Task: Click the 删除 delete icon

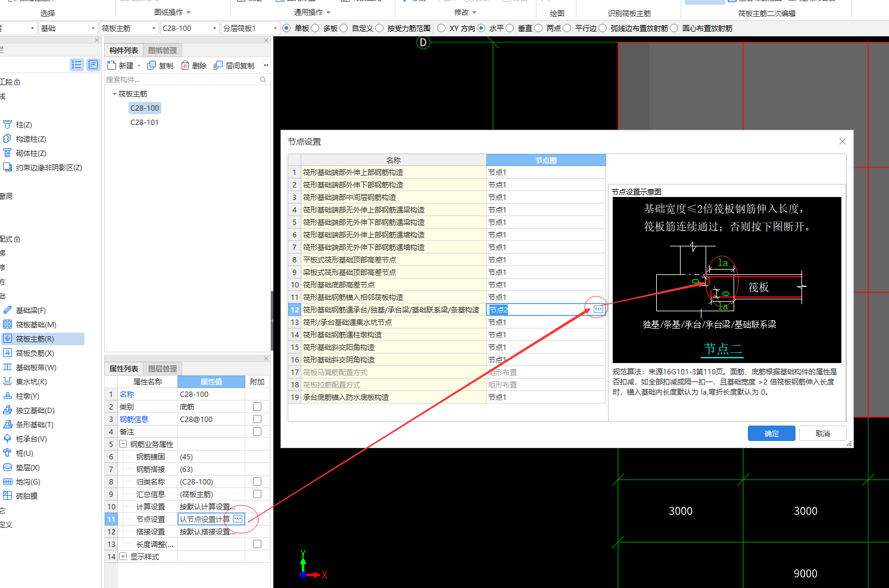Action: [x=185, y=65]
